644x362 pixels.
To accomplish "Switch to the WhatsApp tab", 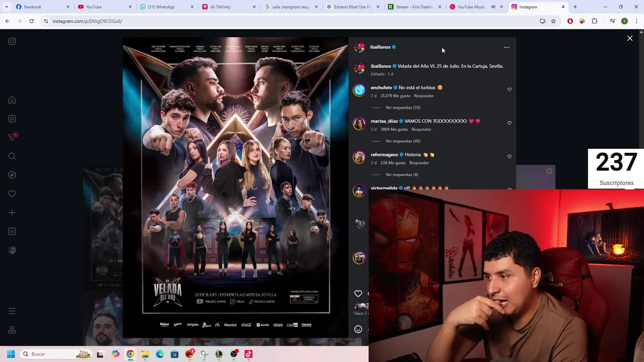I will (x=167, y=7).
